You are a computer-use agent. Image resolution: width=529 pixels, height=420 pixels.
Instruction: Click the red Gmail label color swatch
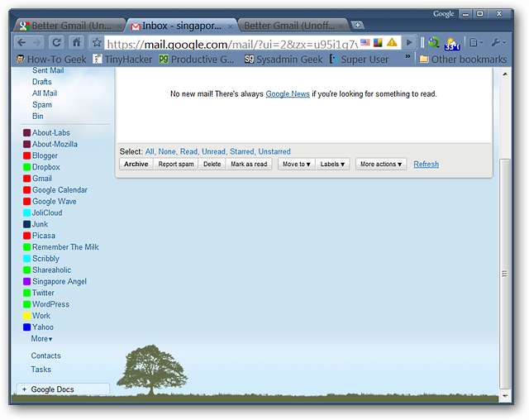26,179
